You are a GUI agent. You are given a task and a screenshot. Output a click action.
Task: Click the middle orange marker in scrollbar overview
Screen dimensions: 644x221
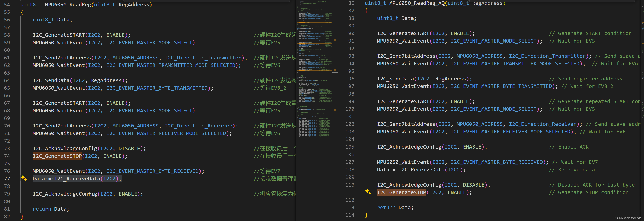(x=335, y=70)
